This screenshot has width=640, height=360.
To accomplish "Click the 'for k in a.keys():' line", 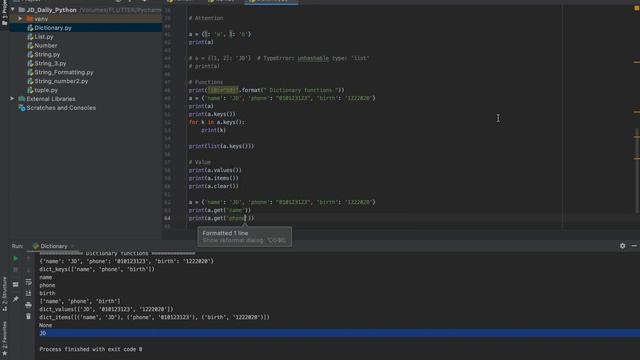I will (x=217, y=122).
